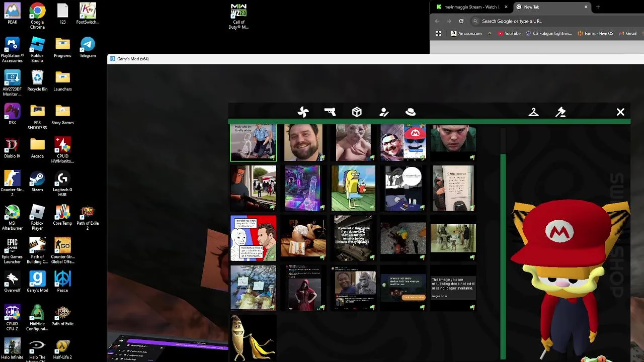Screen dimensions: 644x362
Task: Choose the SpongeBob fish character thumbnail
Action: [x=353, y=188]
